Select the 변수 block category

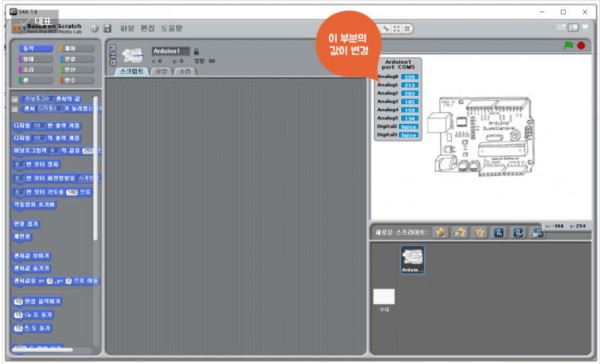77,80
